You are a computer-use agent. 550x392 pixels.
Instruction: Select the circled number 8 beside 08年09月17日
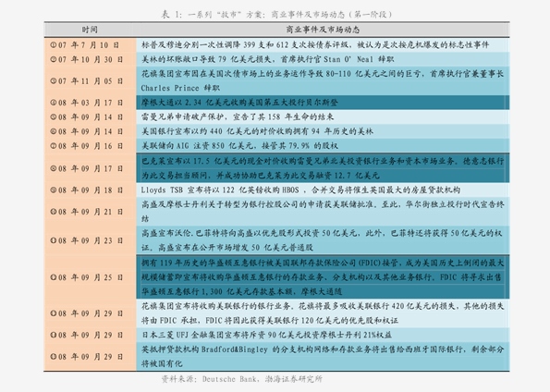[53, 168]
